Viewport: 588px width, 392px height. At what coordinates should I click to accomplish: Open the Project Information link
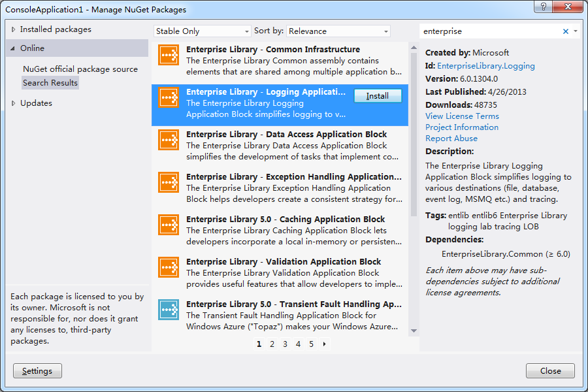(462, 127)
